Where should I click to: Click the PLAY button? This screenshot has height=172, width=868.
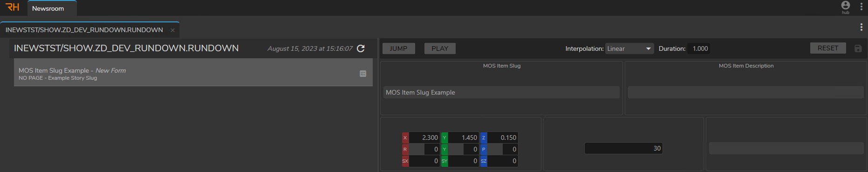pos(440,48)
